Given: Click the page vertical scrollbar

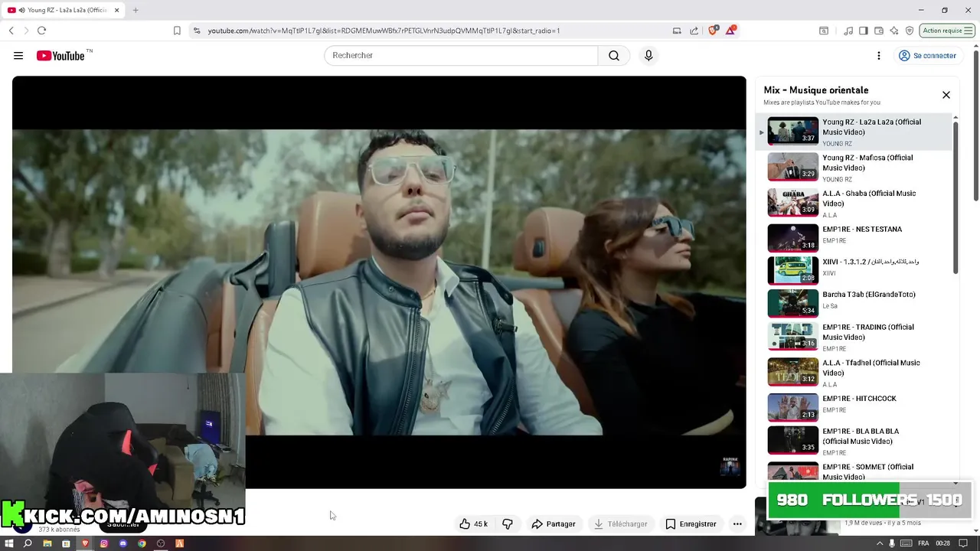Looking at the screenshot, I should [975, 126].
